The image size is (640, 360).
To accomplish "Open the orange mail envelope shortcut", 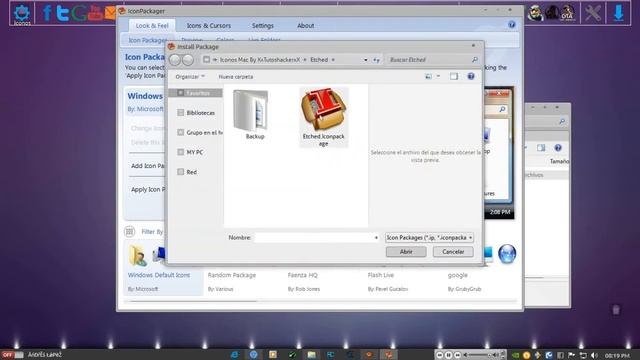I will [110, 13].
